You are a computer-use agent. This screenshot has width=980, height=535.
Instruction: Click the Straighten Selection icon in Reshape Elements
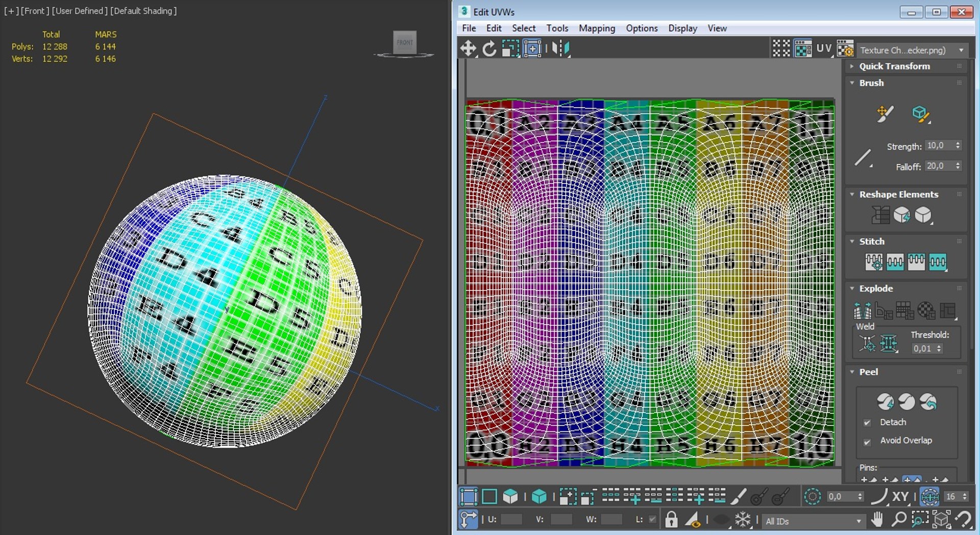(x=880, y=215)
